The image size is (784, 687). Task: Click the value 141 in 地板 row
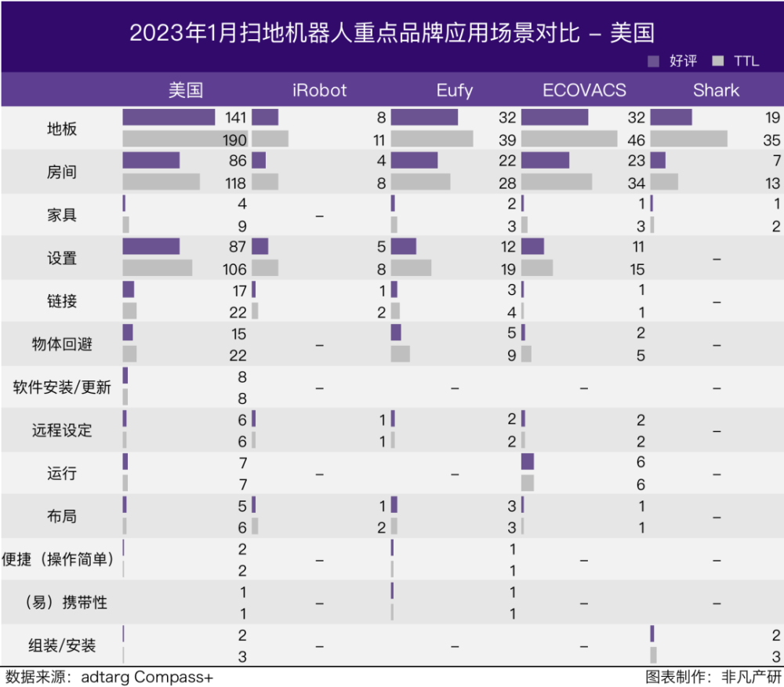235,118
